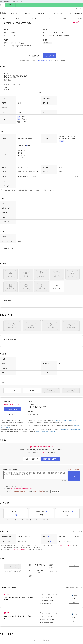Open the 개인정보보호법 상세 보기 button
This screenshot has height=644, width=83.
click(x=31, y=459)
